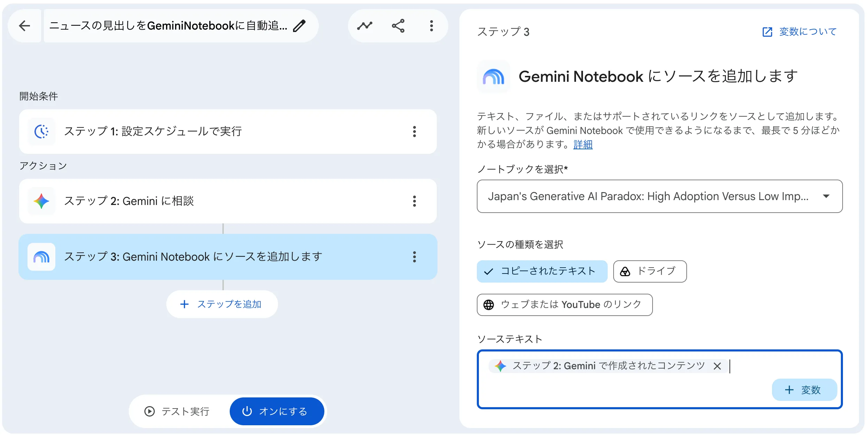
Task: Click the large Gemini Notebook logo in panel header
Action: pyautogui.click(x=494, y=77)
